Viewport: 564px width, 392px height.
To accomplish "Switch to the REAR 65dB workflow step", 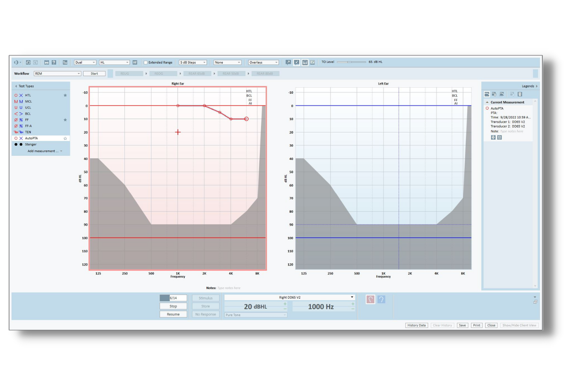I will 197,73.
